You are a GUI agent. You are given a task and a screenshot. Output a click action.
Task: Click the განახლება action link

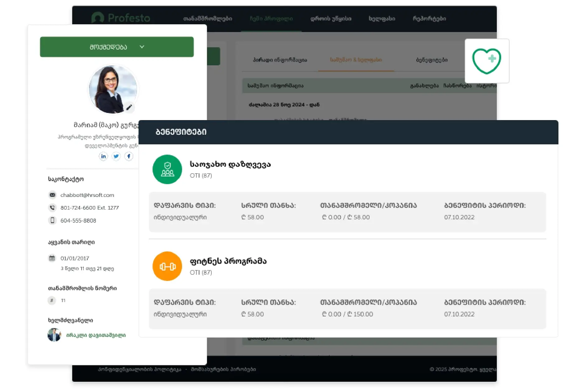(424, 86)
